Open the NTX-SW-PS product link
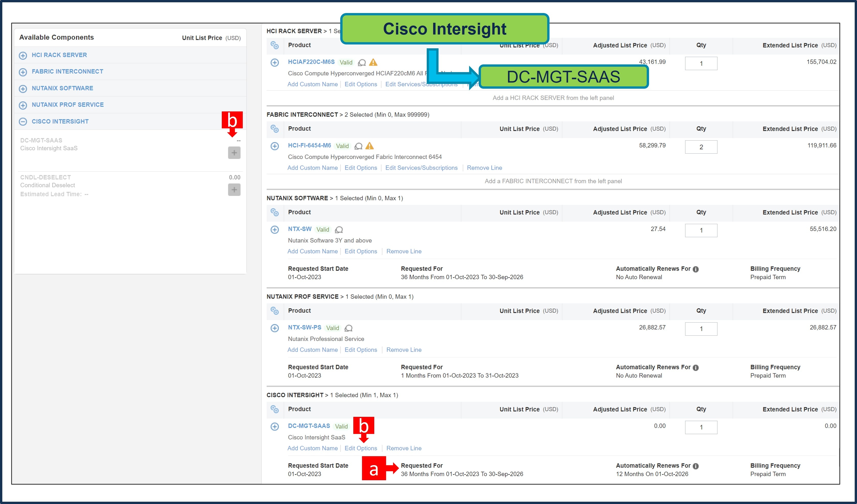The image size is (857, 504). click(x=304, y=328)
